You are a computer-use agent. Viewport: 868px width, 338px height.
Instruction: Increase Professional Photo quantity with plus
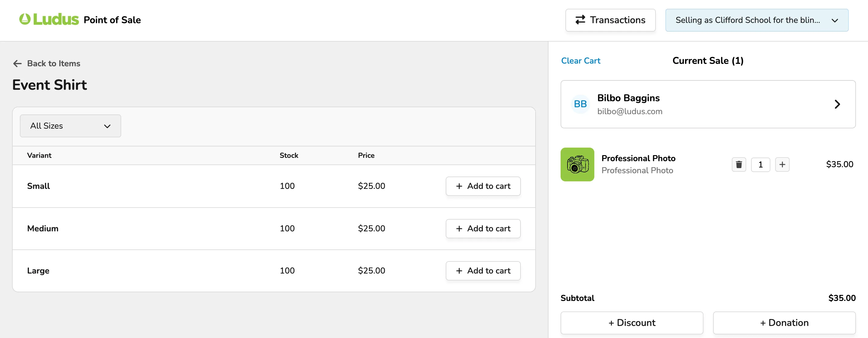pyautogui.click(x=782, y=164)
